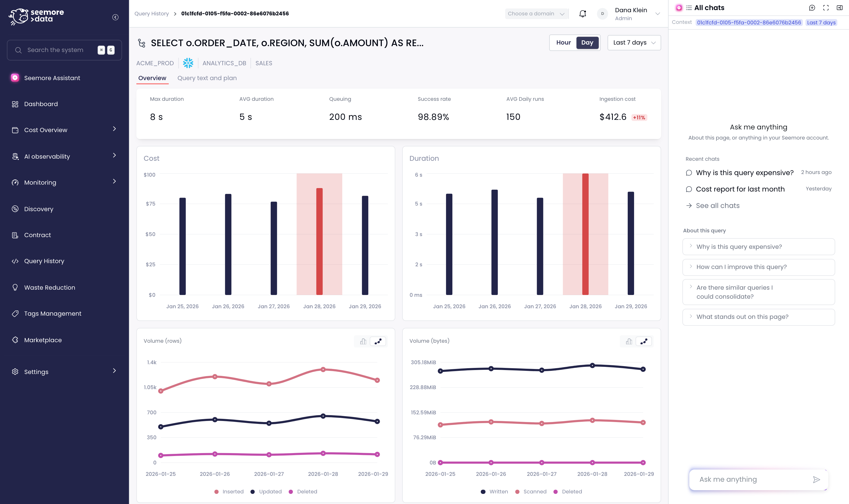Click the Seemore Assistant icon in sidebar

tap(15, 78)
